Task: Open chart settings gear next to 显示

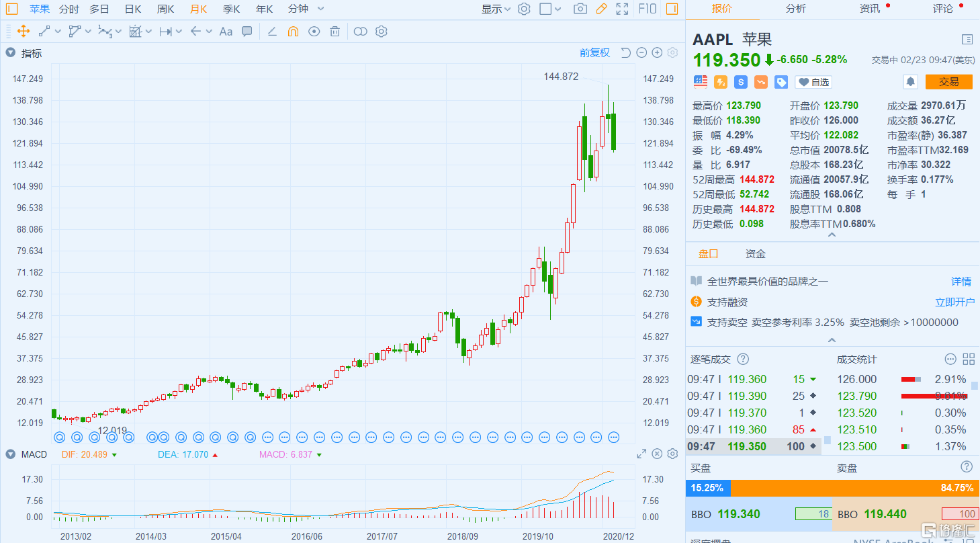Action: click(x=524, y=9)
